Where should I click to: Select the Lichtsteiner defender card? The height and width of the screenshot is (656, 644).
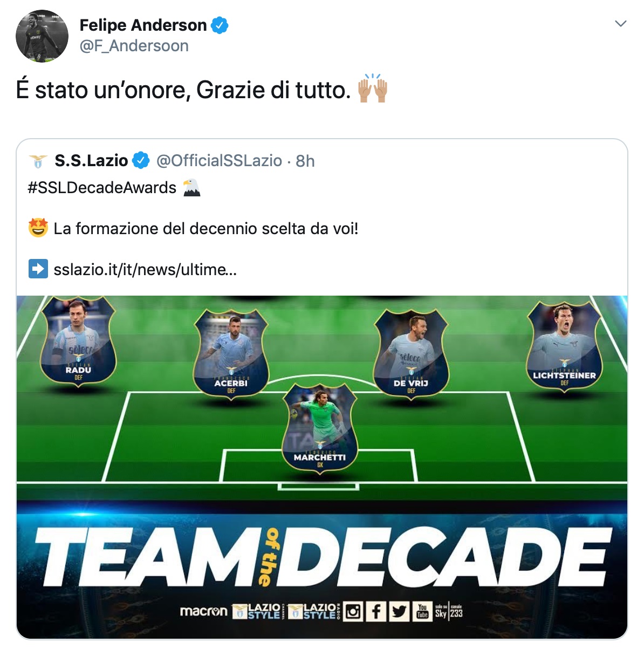(564, 346)
